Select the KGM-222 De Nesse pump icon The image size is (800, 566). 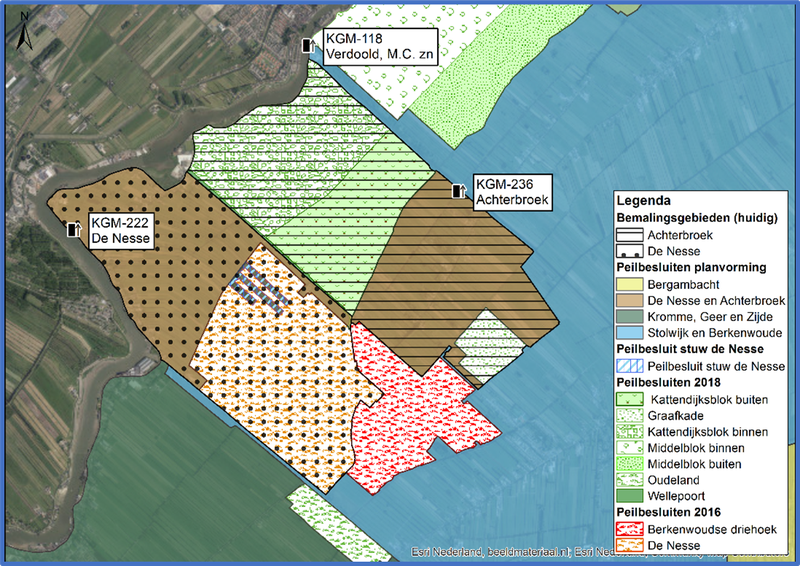pyautogui.click(x=74, y=229)
